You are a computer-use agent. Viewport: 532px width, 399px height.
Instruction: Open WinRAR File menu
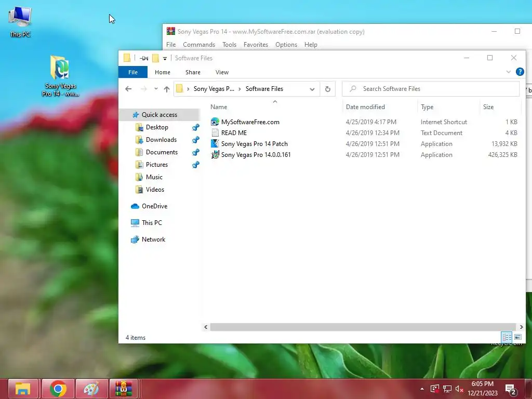(171, 45)
